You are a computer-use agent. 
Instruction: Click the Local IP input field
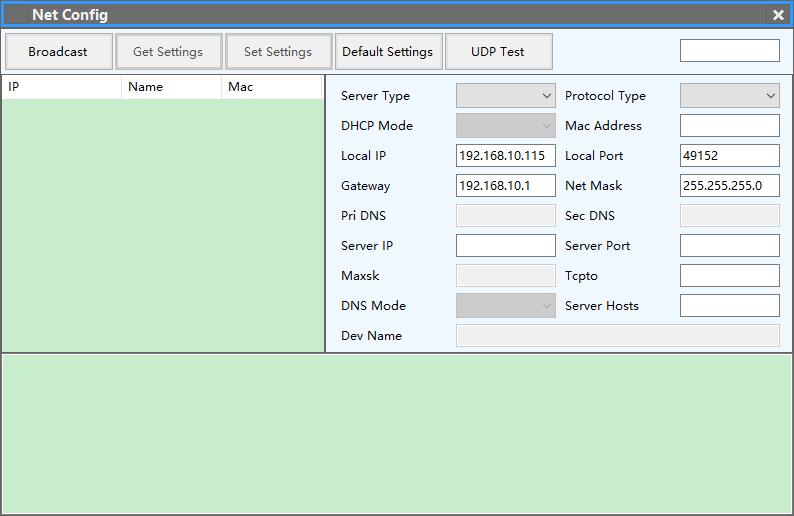coord(505,156)
